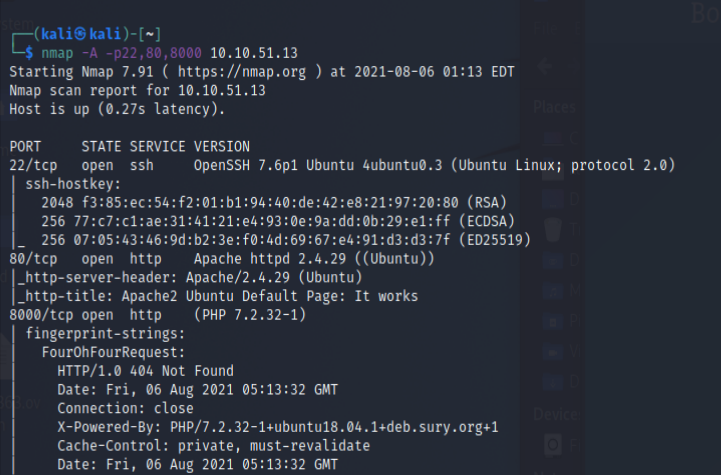This screenshot has height=475, width=721.
Task: Click the kali@kali shell prompt
Action: tap(68, 32)
